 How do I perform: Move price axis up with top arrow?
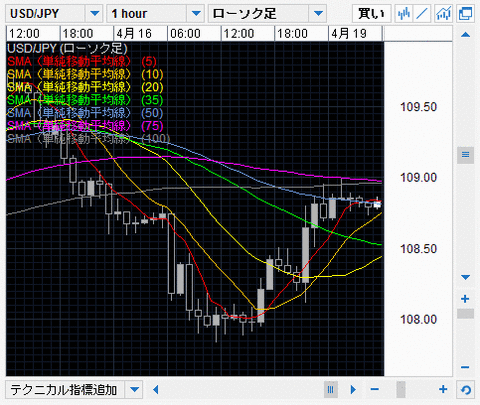465,35
